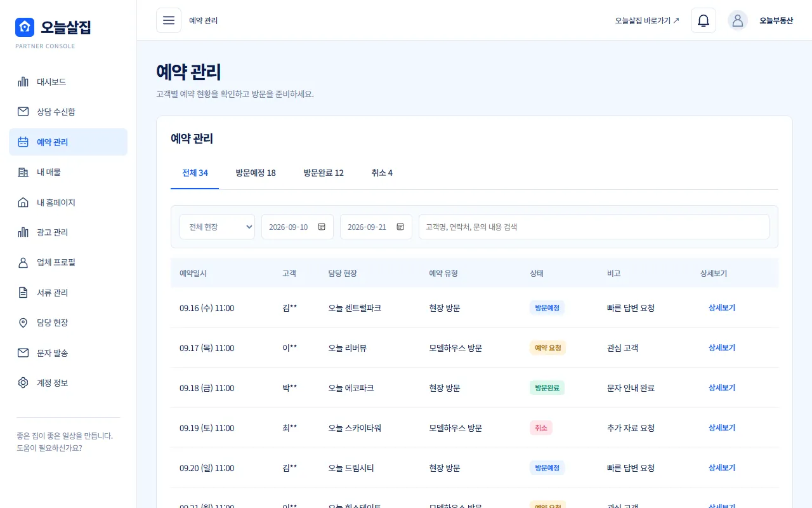
Task: Open 문자 발송 menu item
Action: point(68,353)
